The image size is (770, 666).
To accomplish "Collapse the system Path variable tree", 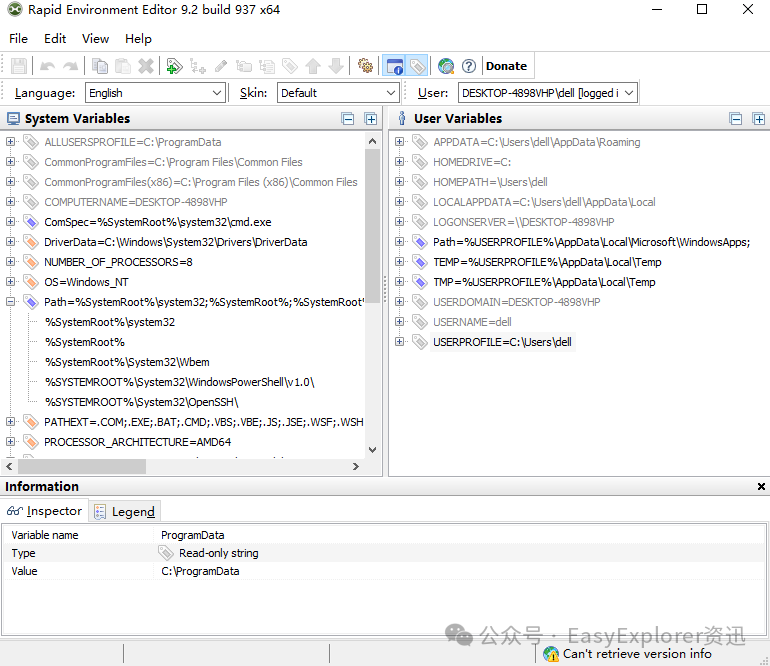I will point(10,302).
